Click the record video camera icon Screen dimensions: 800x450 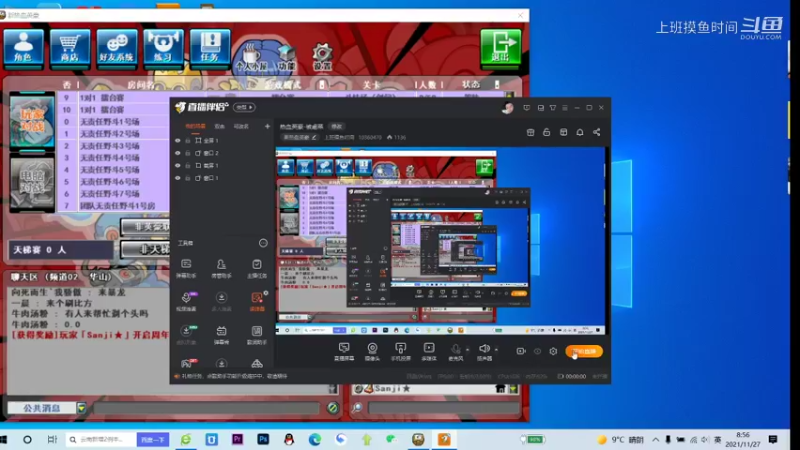pos(521,351)
